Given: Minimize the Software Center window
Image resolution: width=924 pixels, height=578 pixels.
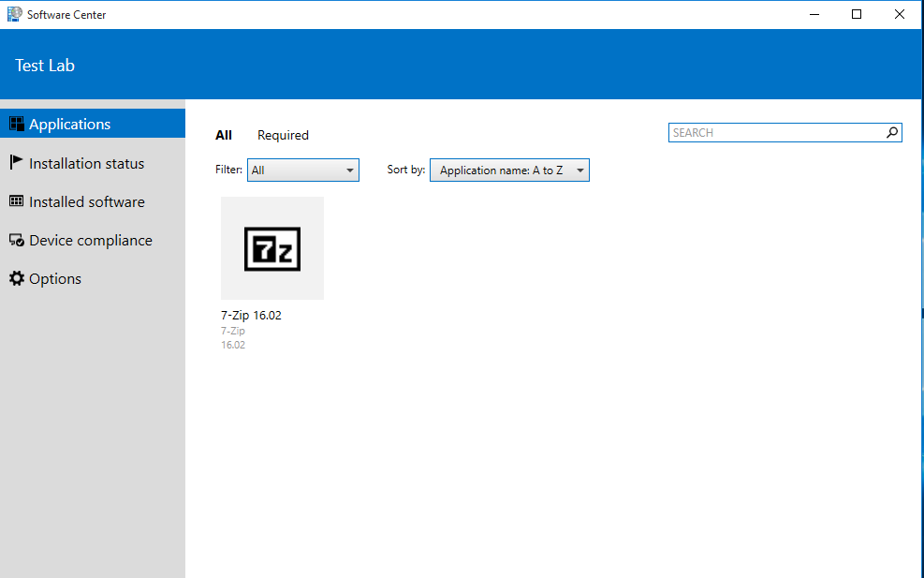Looking at the screenshot, I should (814, 14).
